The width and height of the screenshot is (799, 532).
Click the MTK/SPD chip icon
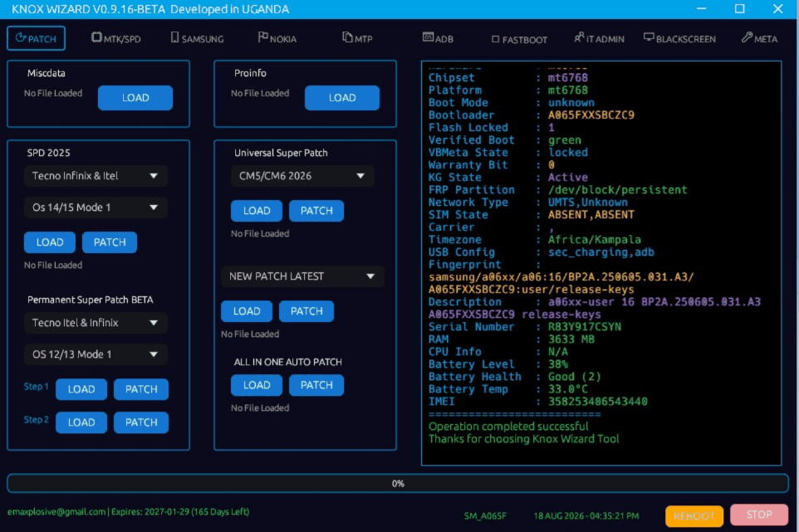coord(96,37)
